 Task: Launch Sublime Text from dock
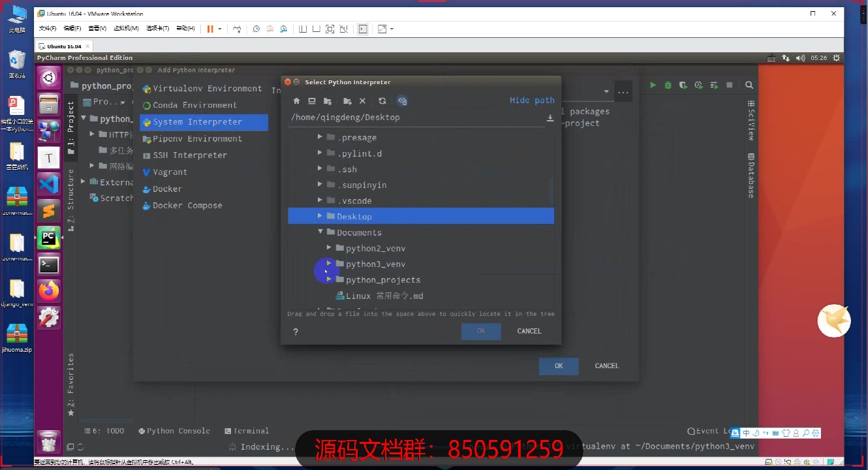point(49,211)
